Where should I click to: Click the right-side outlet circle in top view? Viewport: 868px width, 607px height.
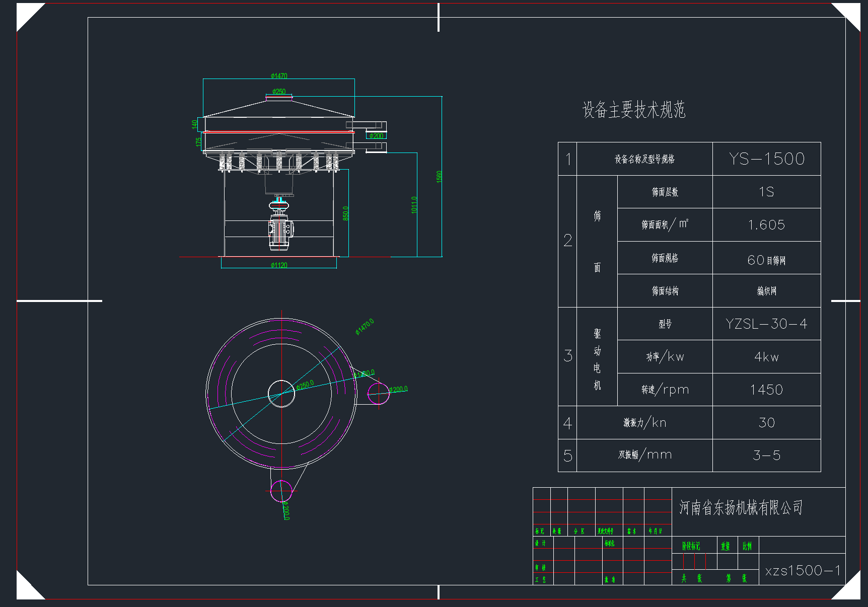pos(378,394)
